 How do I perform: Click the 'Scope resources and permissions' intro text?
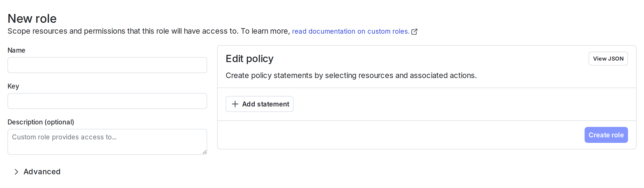(x=149, y=31)
